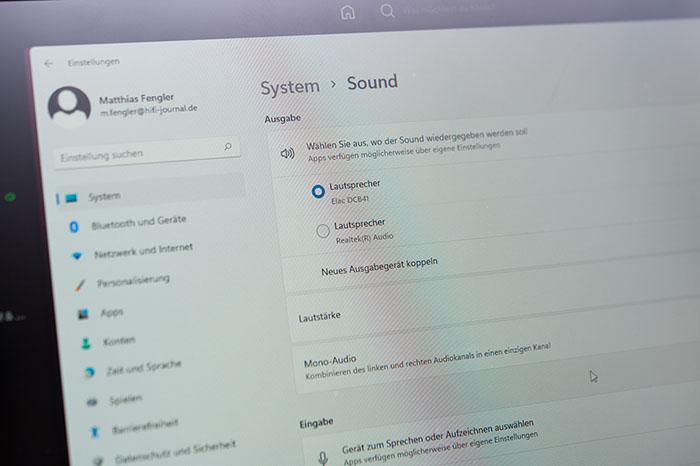The image size is (700, 466).
Task: Go back with the Einstellungen arrow
Action: [x=49, y=63]
